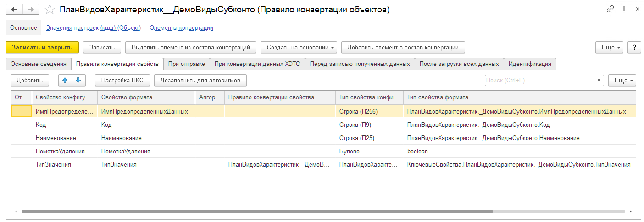Click right arrow of horizontal scrollbar
This screenshot has width=644, height=222.
pyautogui.click(x=631, y=212)
